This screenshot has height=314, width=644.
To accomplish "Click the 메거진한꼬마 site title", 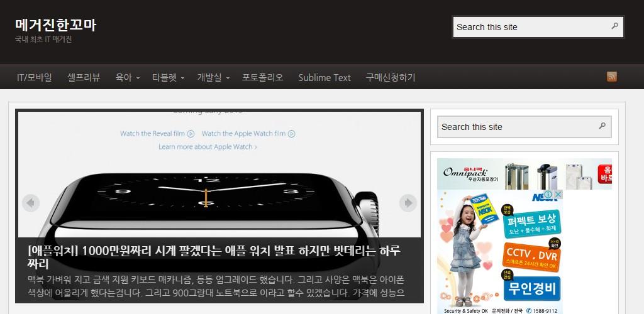I will click(x=55, y=25).
